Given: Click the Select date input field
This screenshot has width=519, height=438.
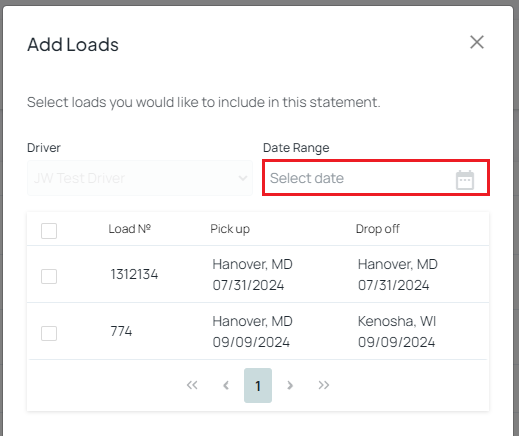Looking at the screenshot, I should coord(376,178).
